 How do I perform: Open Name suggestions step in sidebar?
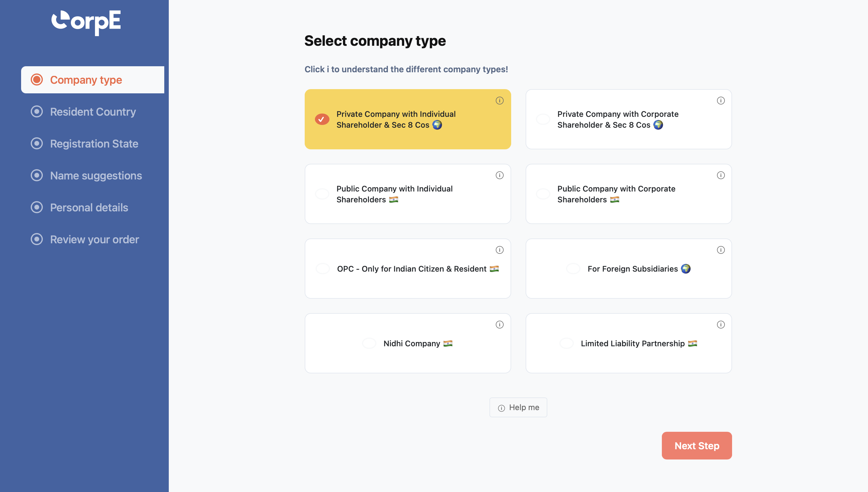pyautogui.click(x=96, y=176)
